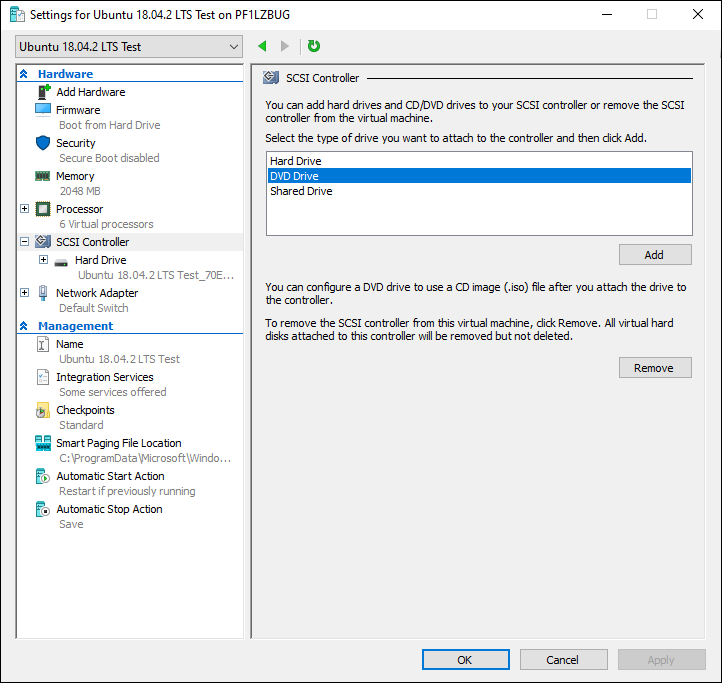Screen dimensions: 722x683
Task: Collapse the Hardware section header
Action: tap(24, 74)
